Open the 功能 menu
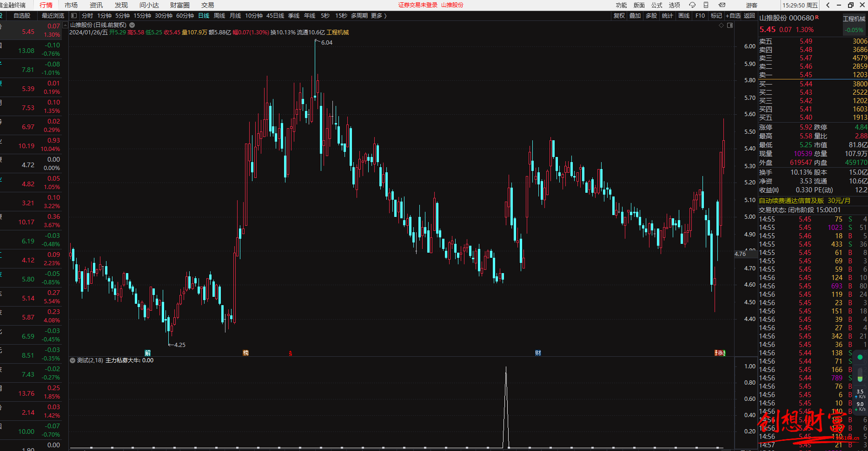Screen dimensions: 868x451 coord(621,5)
